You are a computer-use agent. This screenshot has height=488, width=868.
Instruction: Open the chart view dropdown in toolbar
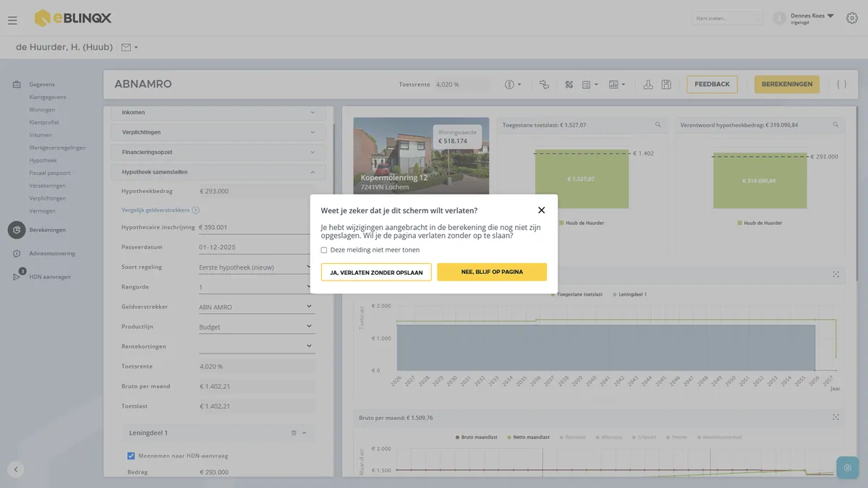(617, 85)
